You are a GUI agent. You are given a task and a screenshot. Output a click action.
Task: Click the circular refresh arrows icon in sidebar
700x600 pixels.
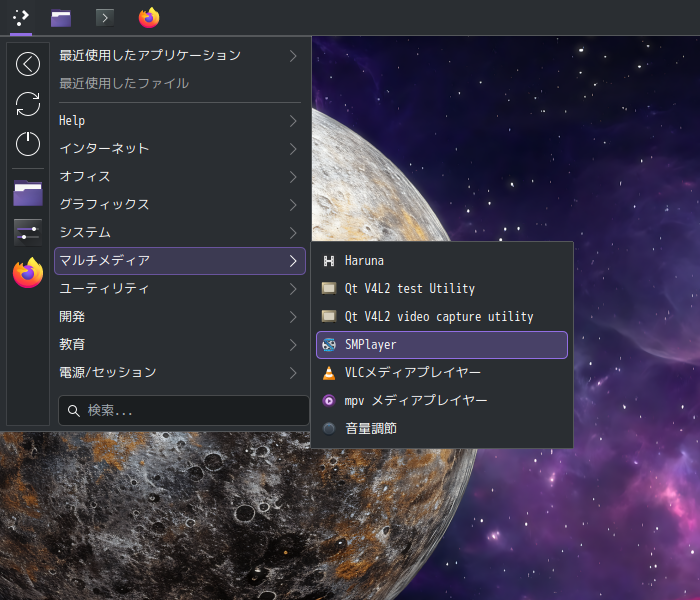pyautogui.click(x=28, y=104)
